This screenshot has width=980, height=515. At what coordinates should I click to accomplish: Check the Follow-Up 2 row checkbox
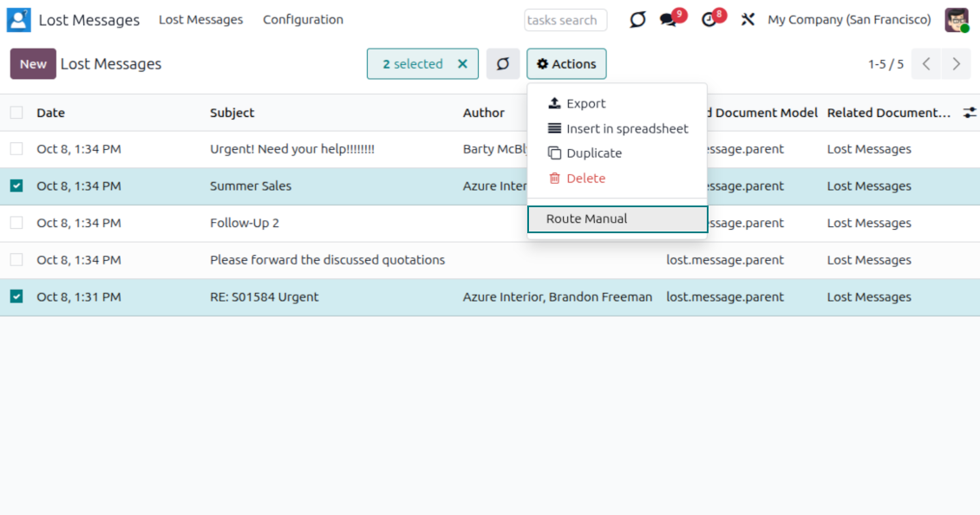16,223
